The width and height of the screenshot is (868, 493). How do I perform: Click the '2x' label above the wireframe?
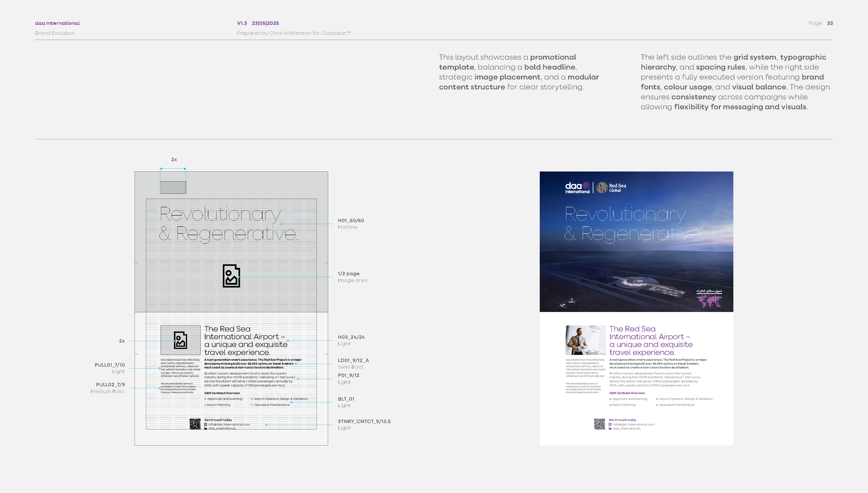pos(174,160)
